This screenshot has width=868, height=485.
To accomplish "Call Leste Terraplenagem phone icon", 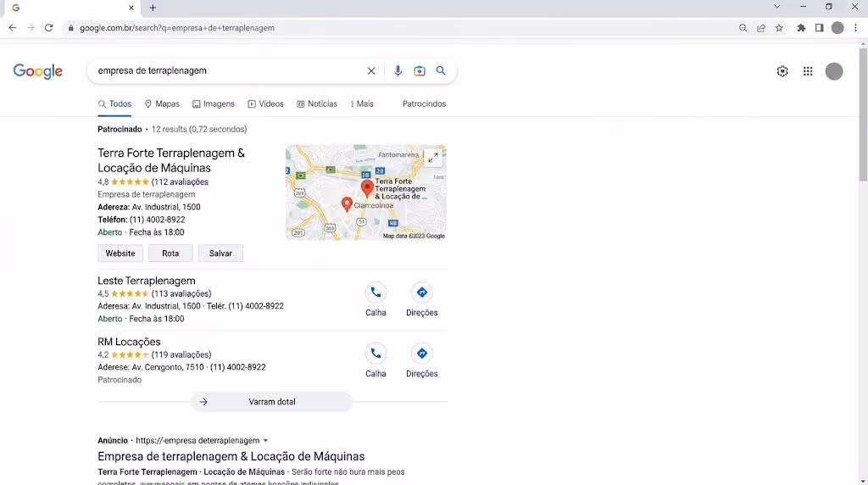I will (376, 293).
